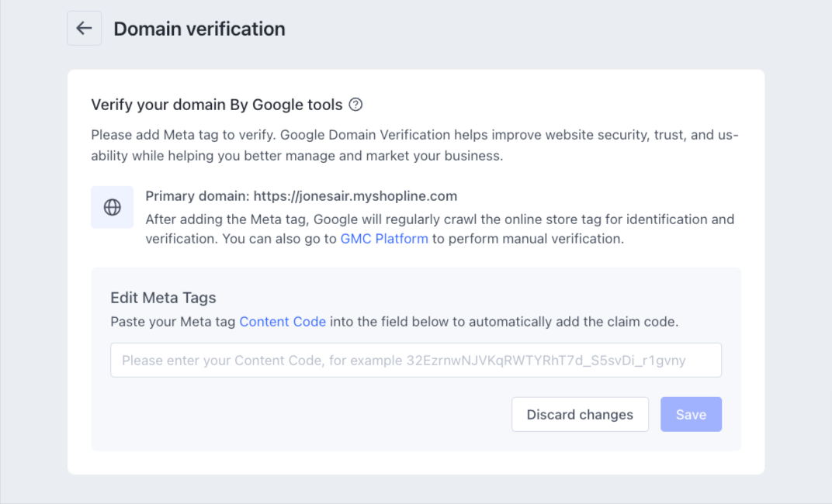Click the Edit Meta Tags heading
This screenshot has height=504, width=832.
163,298
